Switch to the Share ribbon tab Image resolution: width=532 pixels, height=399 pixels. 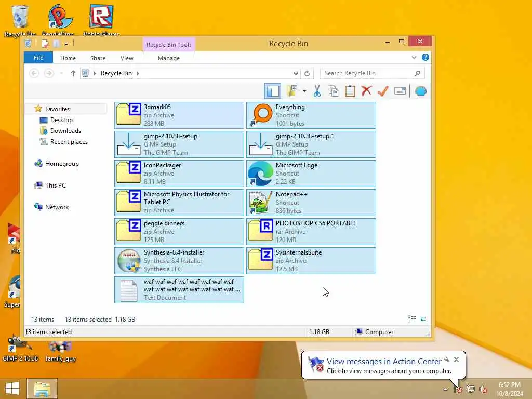98,58
